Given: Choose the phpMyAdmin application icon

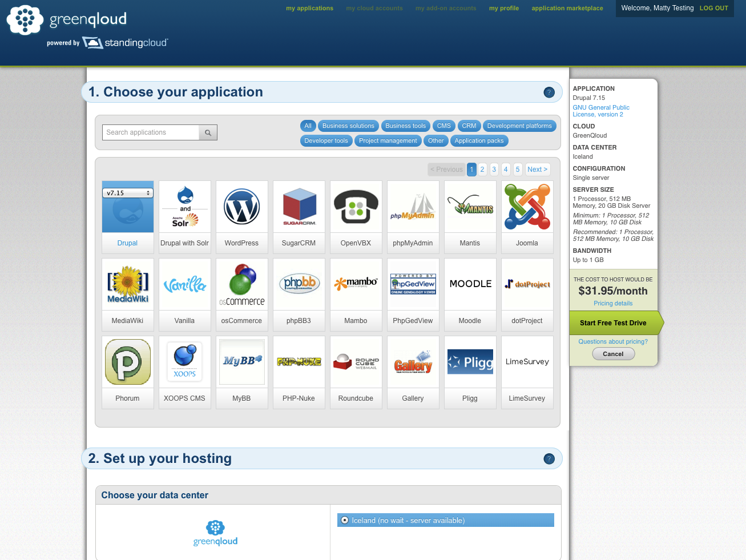Looking at the screenshot, I should (x=413, y=207).
